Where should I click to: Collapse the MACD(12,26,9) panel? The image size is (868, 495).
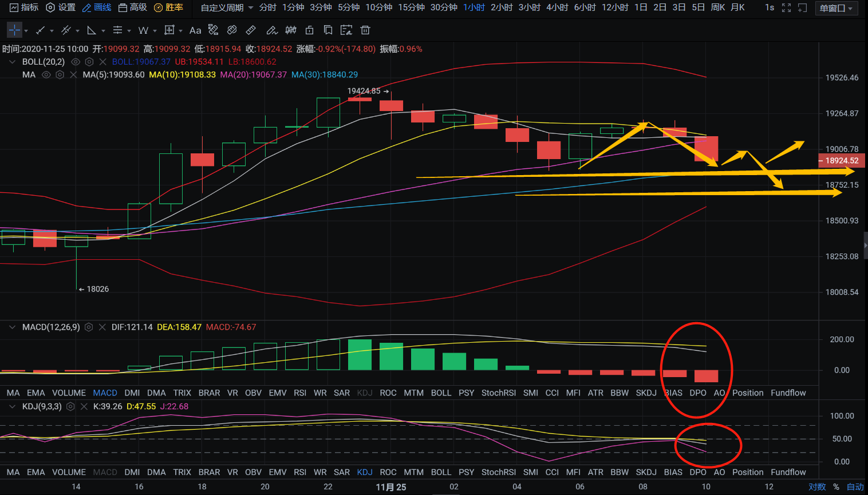[12, 327]
